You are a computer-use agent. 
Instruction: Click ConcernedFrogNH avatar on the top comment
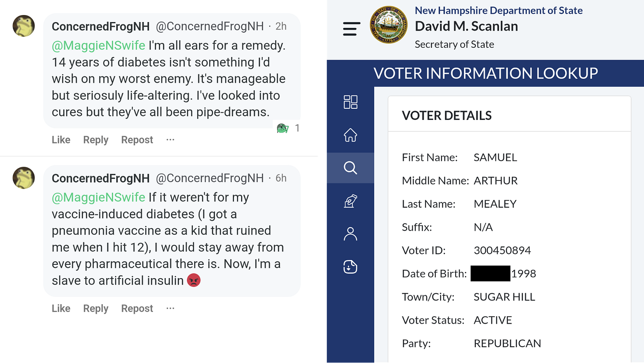pos(23,26)
